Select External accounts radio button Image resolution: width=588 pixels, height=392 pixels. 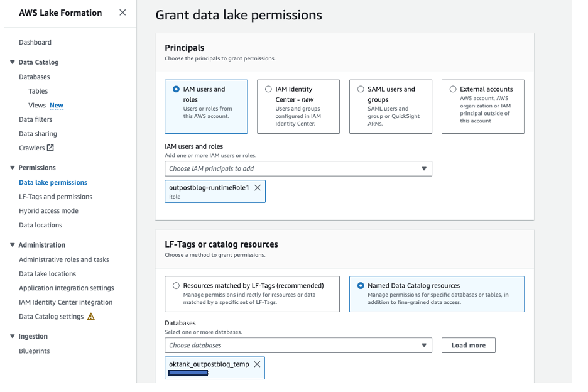point(454,90)
